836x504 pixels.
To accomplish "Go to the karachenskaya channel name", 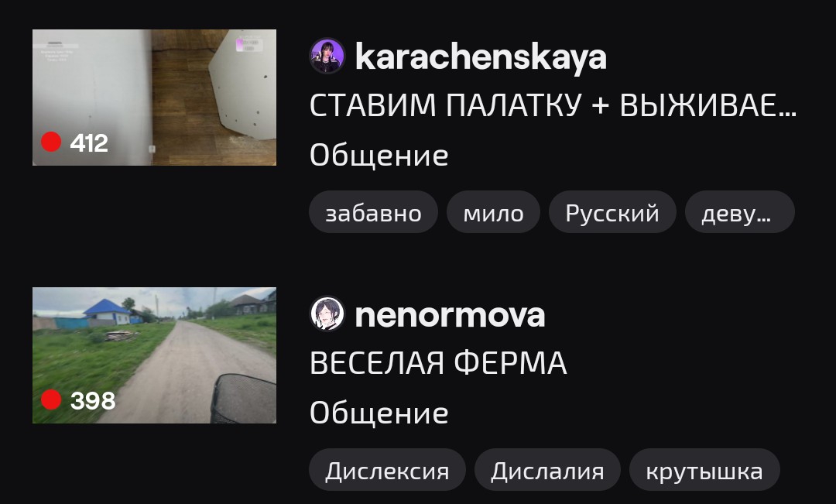I will pyautogui.click(x=481, y=57).
